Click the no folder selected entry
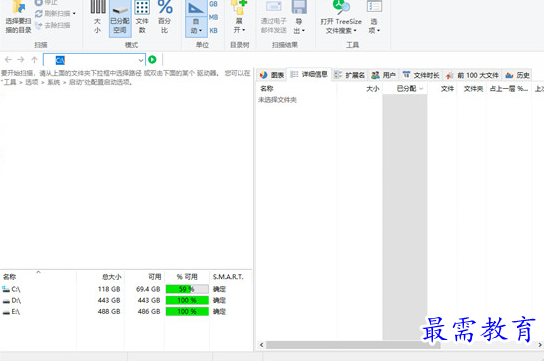Image resolution: width=544 pixels, height=361 pixels. [x=277, y=100]
